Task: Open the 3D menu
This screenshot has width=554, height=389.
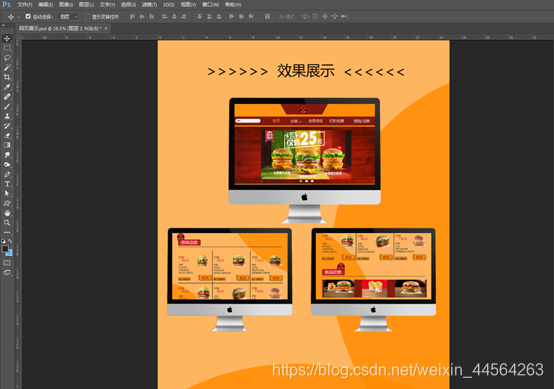Action: point(169,5)
